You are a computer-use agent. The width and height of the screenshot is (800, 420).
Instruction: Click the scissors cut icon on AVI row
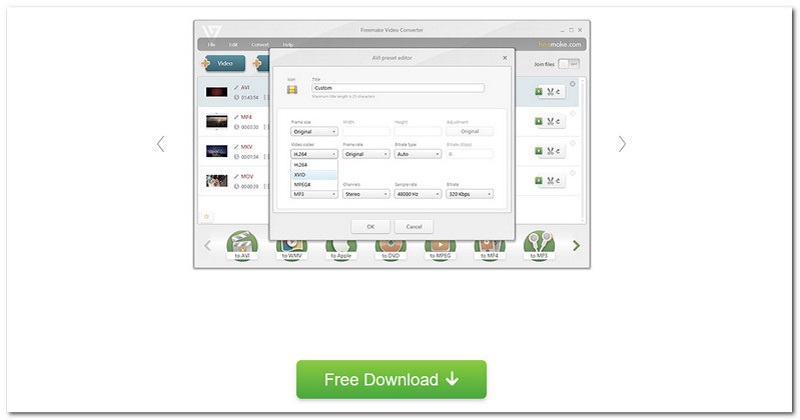[x=551, y=92]
